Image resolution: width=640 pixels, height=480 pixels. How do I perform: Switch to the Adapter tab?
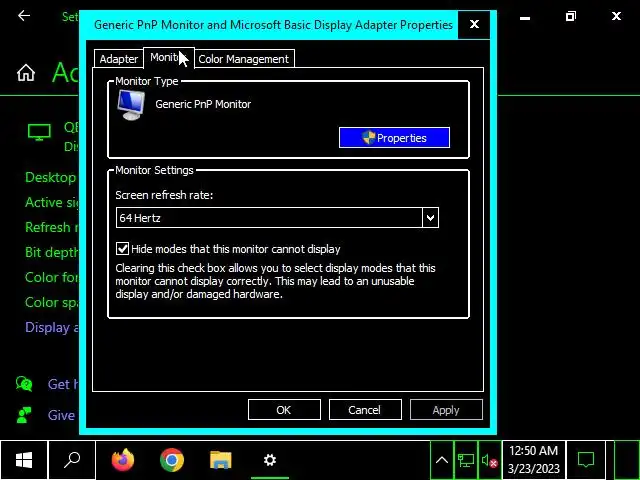pos(118,59)
